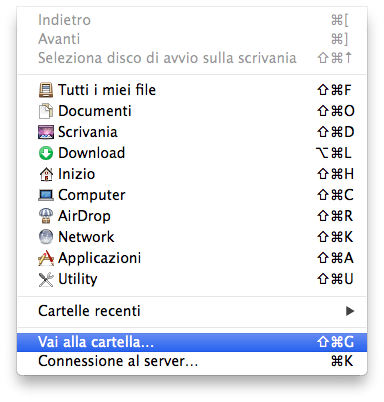Image resolution: width=384 pixels, height=402 pixels.
Task: Click the Tutti i miei file icon
Action: [46, 90]
